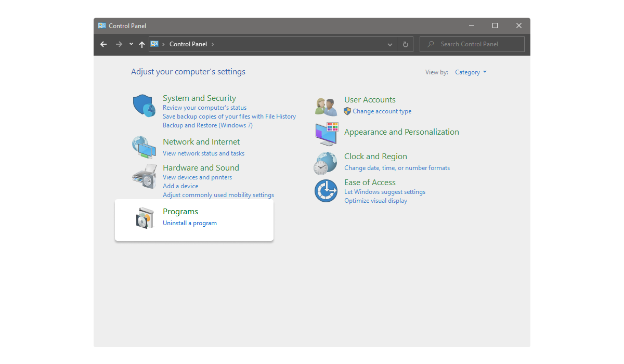Open View devices and printers

coord(197,177)
